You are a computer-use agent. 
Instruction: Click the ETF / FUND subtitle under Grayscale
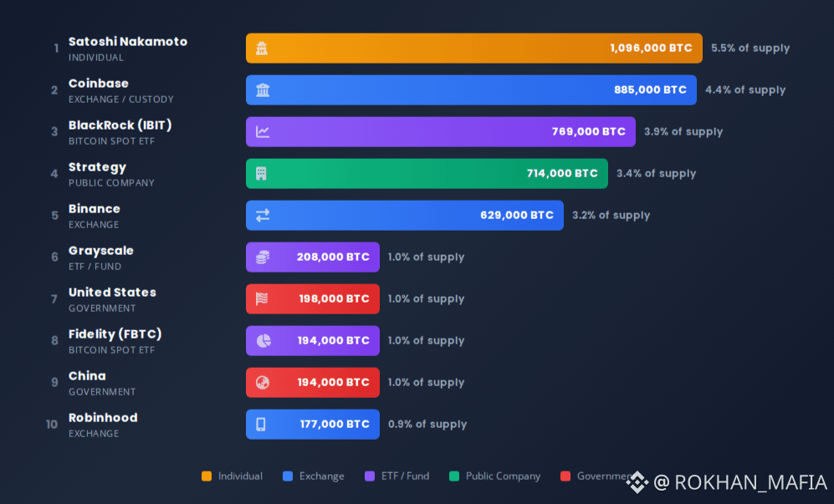point(95,267)
